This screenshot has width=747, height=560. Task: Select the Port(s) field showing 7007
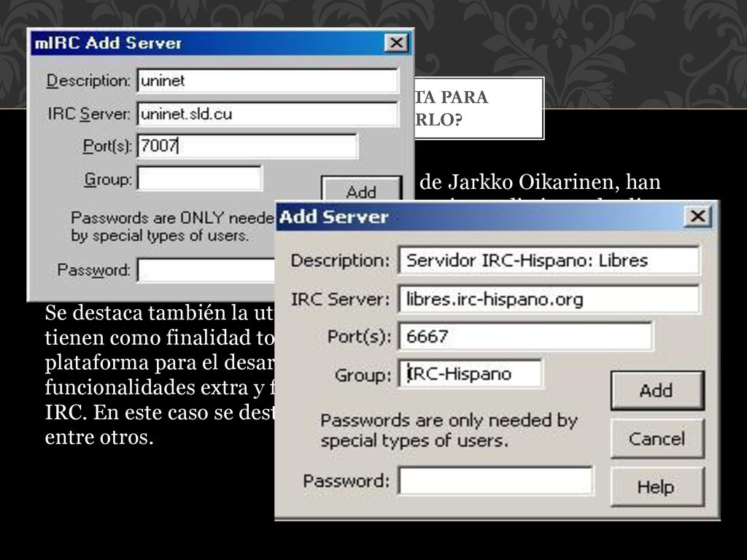click(x=247, y=146)
